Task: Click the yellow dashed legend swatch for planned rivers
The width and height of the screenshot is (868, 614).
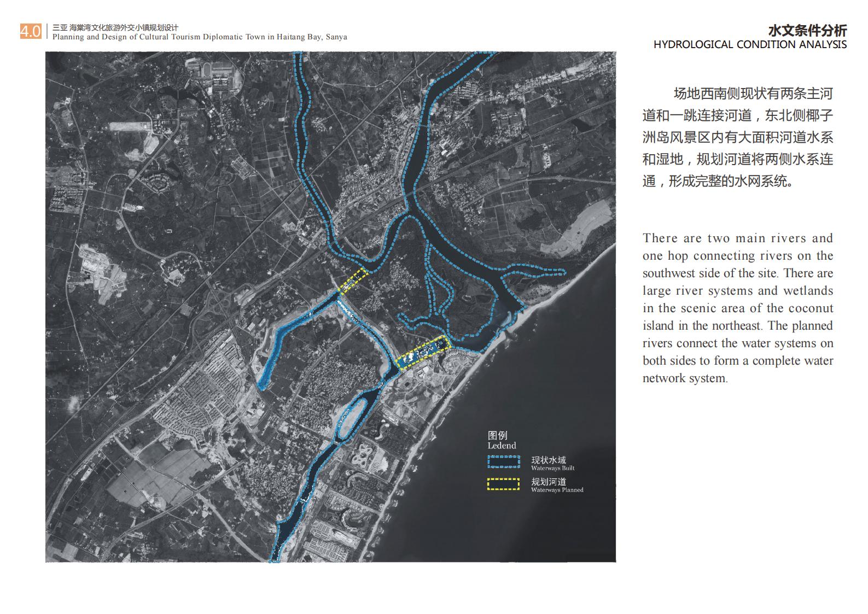Action: click(504, 484)
